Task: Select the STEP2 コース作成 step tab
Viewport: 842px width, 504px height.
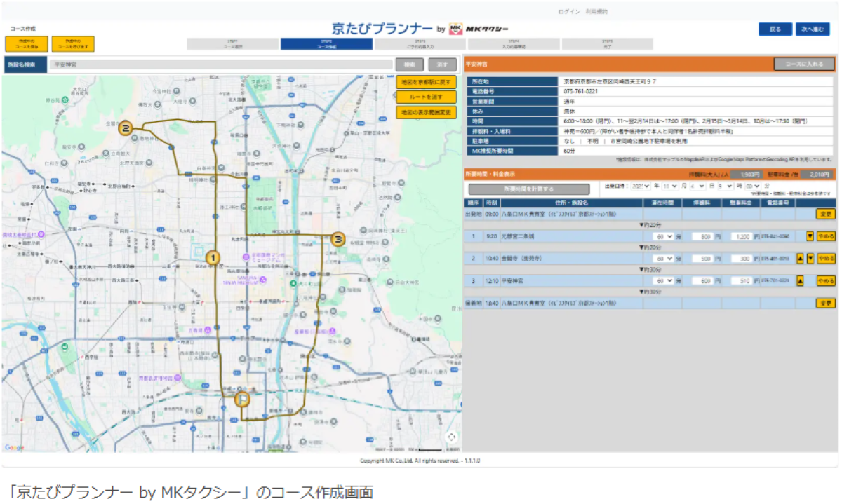Action: click(x=326, y=44)
